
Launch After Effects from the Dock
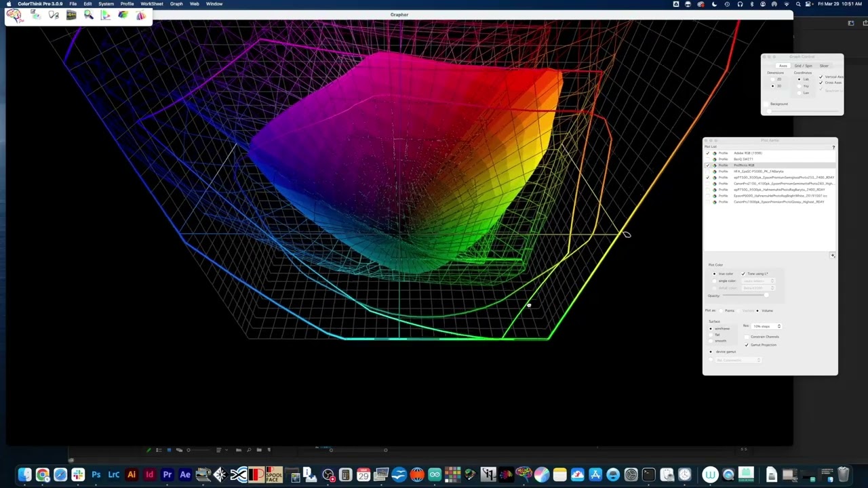[x=184, y=474]
